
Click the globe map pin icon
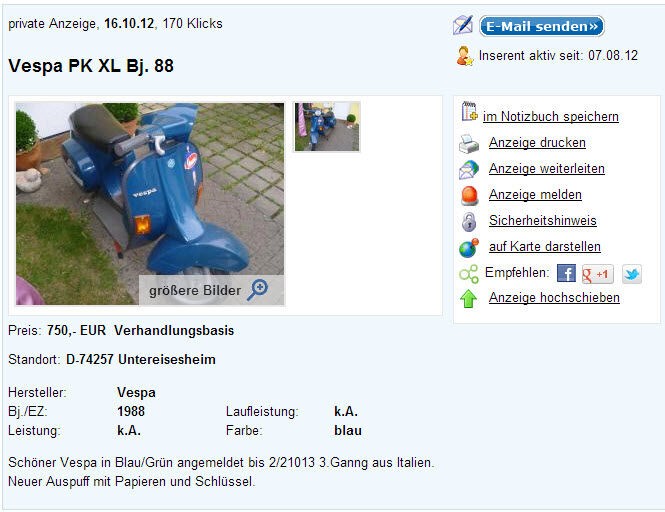click(469, 248)
